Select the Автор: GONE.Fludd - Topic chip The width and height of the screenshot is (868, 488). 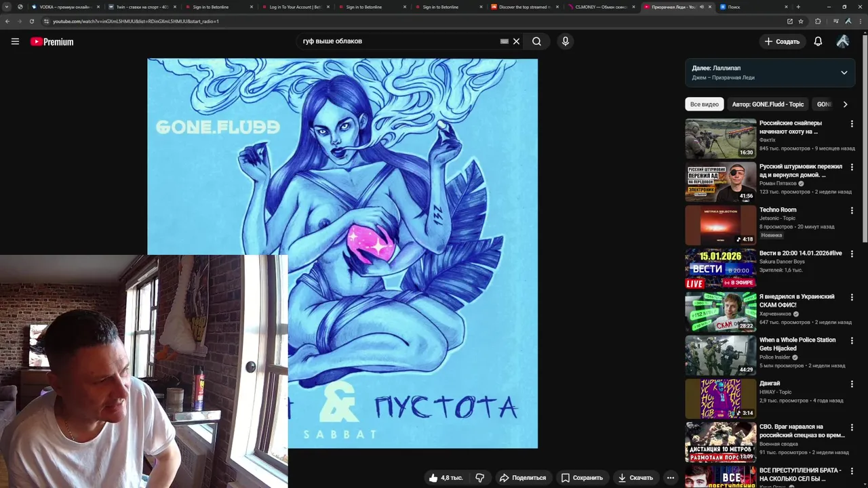pyautogui.click(x=768, y=104)
